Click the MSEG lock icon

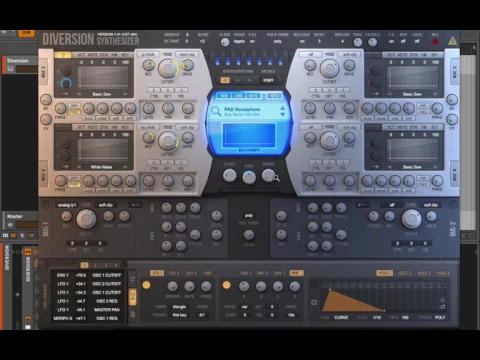pos(443,299)
